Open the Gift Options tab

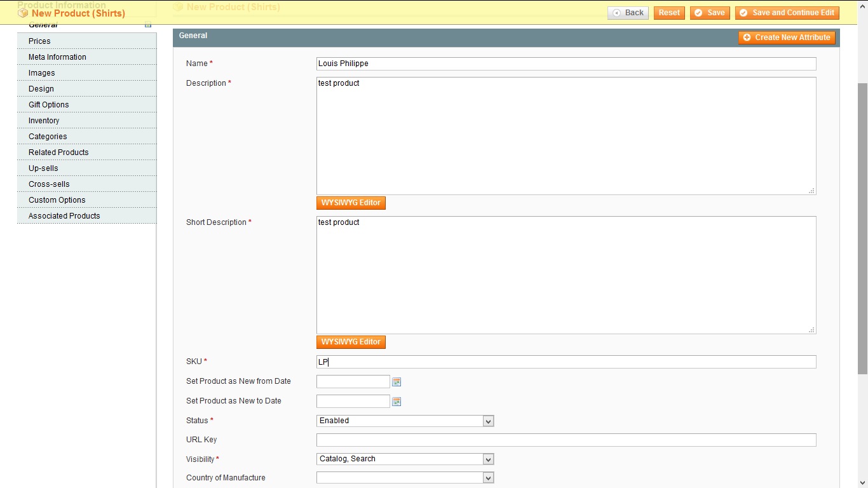point(86,105)
